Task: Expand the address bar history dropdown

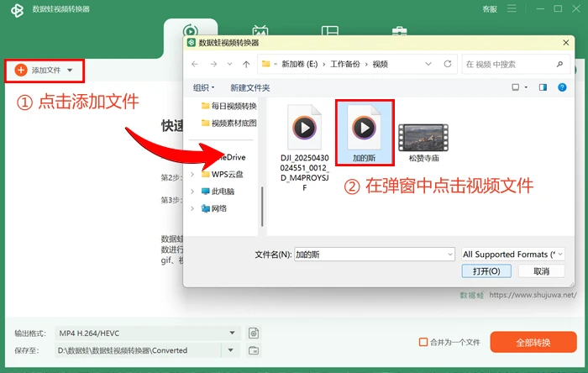Action: tap(428, 64)
